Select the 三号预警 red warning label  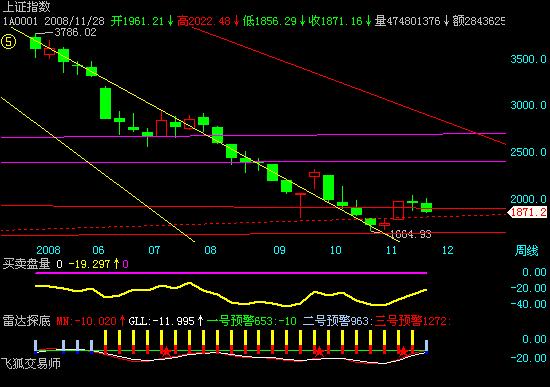(398, 321)
